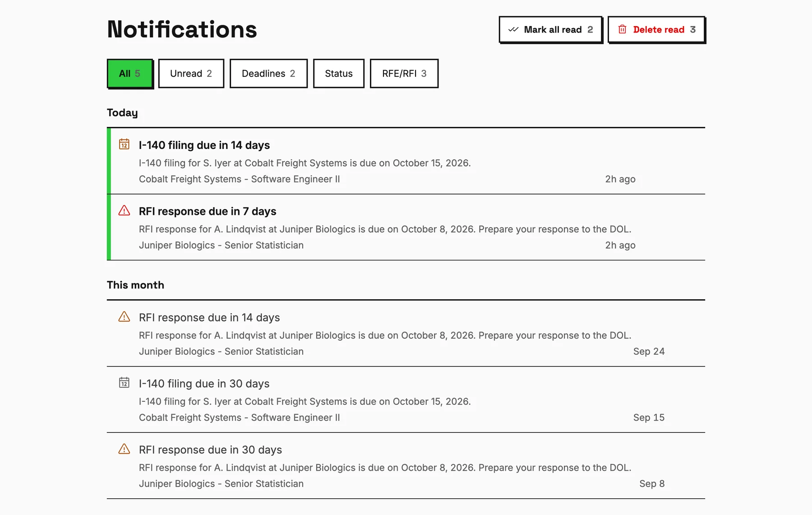Click the double-check icon in Mark all read
The image size is (812, 515).
[x=513, y=29]
